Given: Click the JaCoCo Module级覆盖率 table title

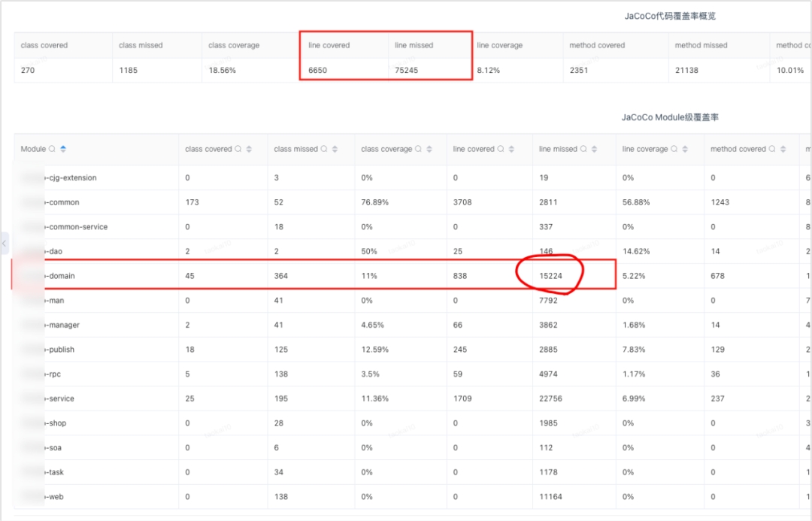Looking at the screenshot, I should (670, 117).
